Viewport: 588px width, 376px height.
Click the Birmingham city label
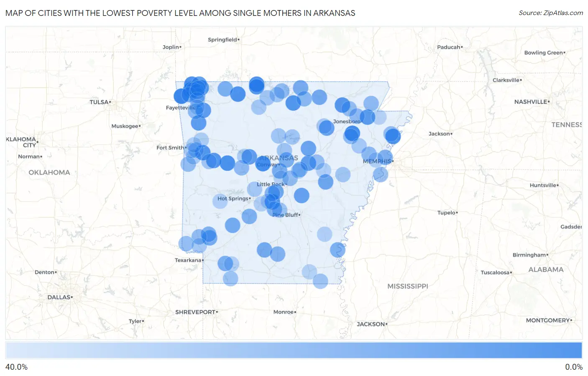[x=529, y=255]
